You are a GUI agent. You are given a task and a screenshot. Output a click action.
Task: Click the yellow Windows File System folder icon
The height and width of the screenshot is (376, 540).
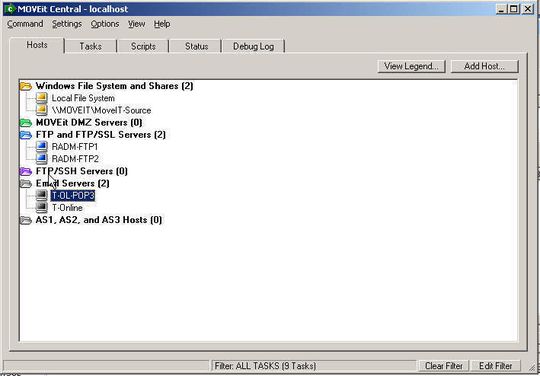point(26,86)
